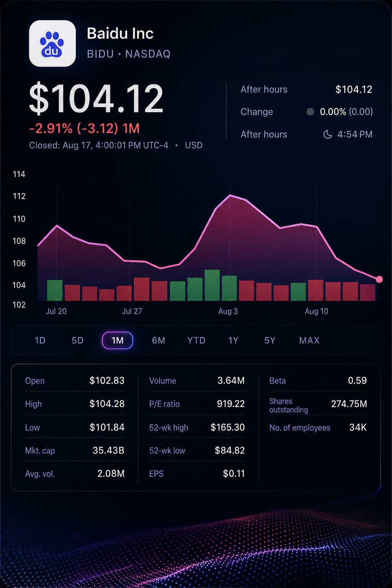Click the EPS value $0.11

click(x=234, y=474)
